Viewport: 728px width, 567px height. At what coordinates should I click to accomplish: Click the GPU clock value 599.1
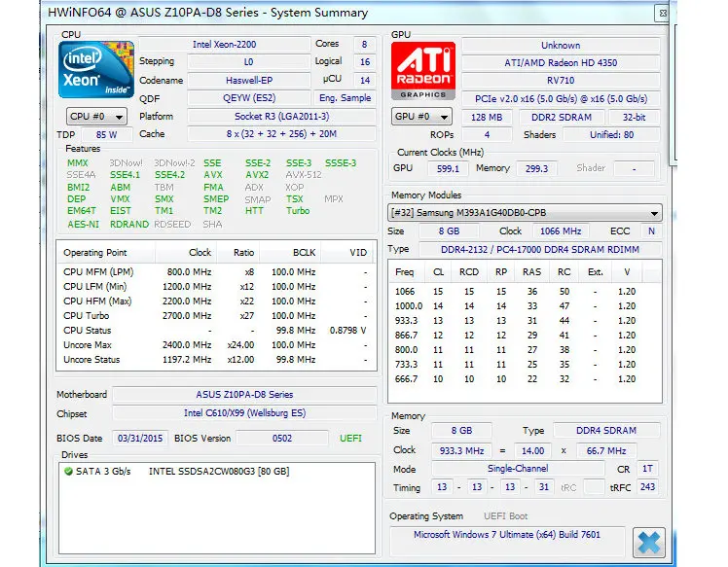pyautogui.click(x=448, y=168)
